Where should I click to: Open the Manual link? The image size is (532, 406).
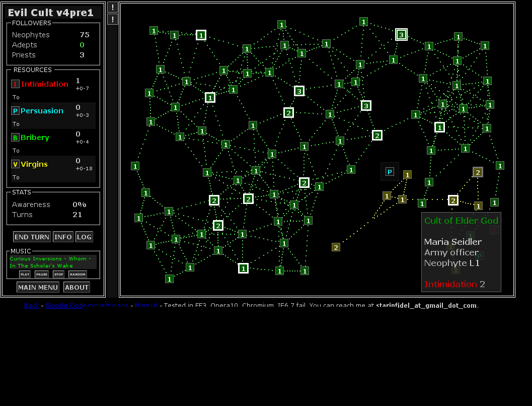(146, 305)
